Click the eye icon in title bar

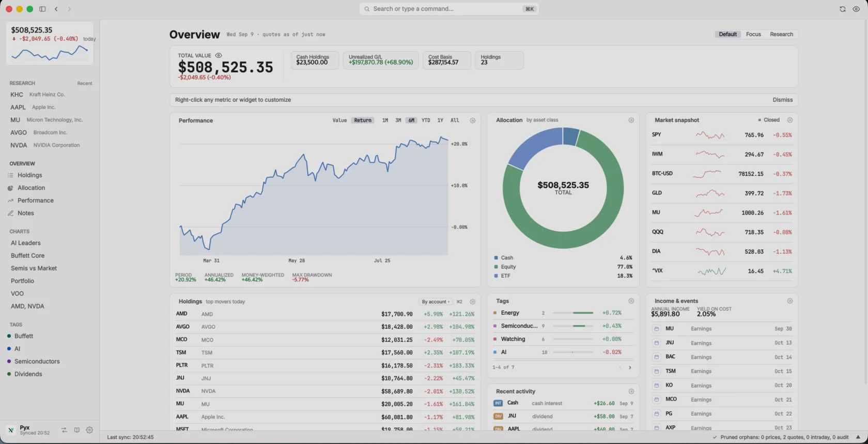856,9
